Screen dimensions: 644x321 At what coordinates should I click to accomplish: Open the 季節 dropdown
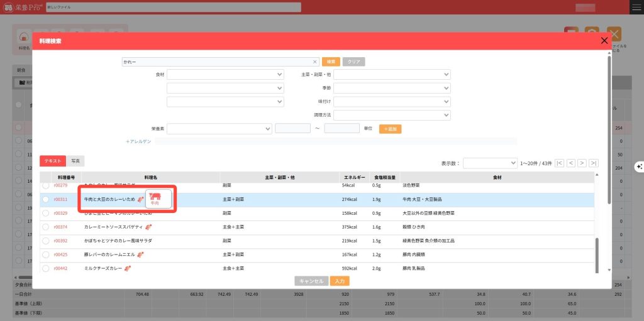pyautogui.click(x=392, y=88)
